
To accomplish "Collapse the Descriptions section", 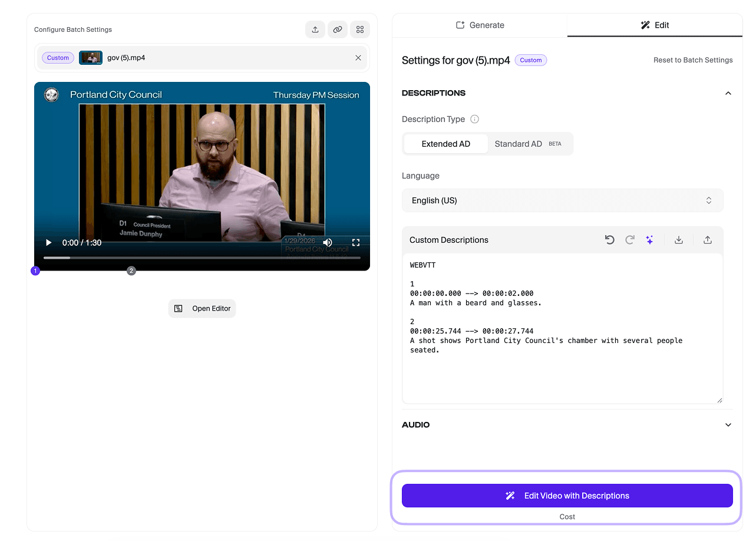I will pyautogui.click(x=728, y=93).
